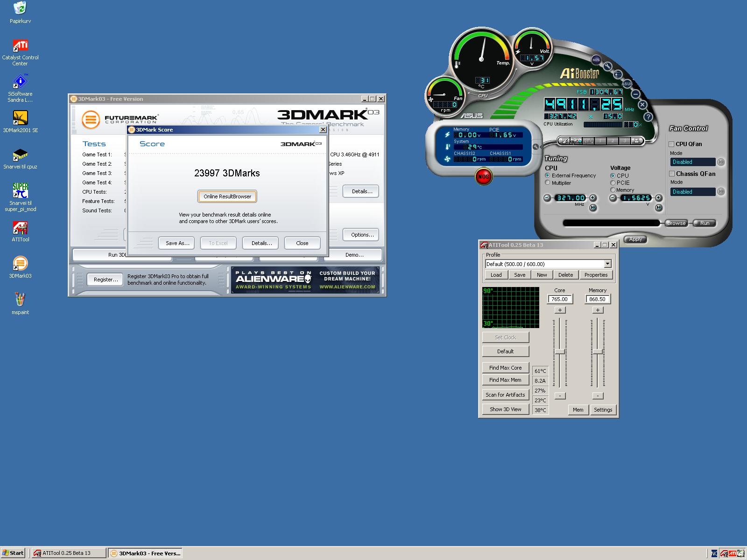Increase CPU voltage with plus icon

click(x=658, y=198)
